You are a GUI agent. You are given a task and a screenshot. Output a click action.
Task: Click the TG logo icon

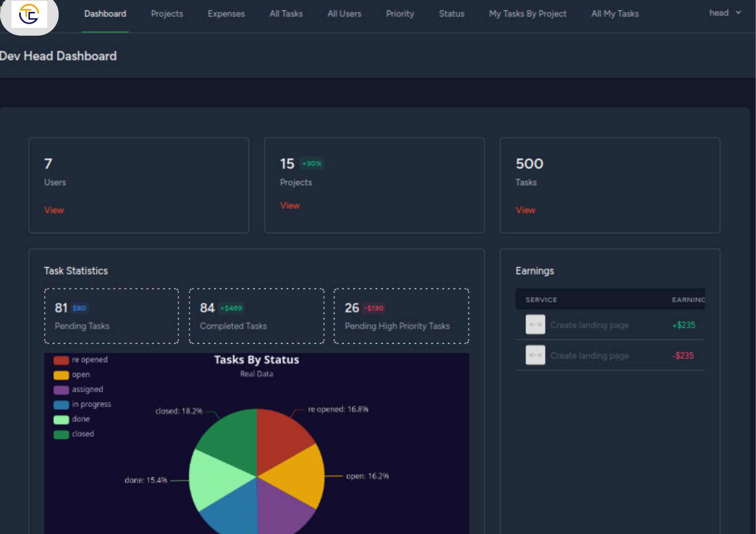click(x=29, y=14)
